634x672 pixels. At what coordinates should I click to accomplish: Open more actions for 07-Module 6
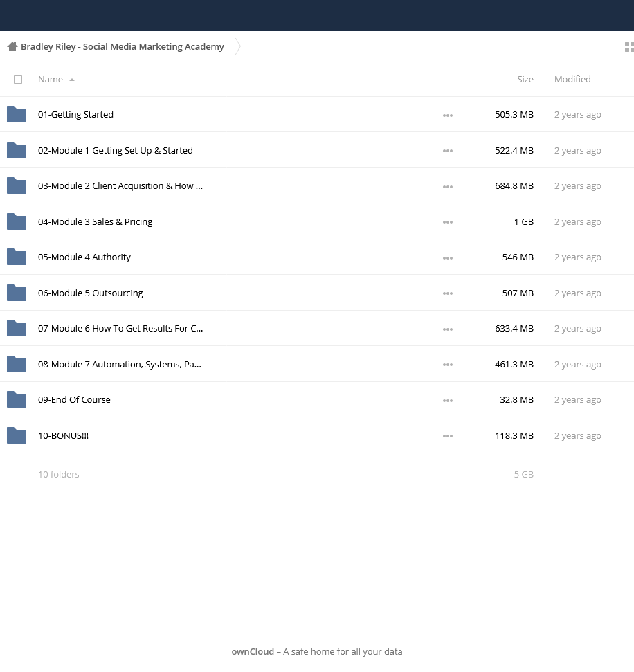(448, 329)
